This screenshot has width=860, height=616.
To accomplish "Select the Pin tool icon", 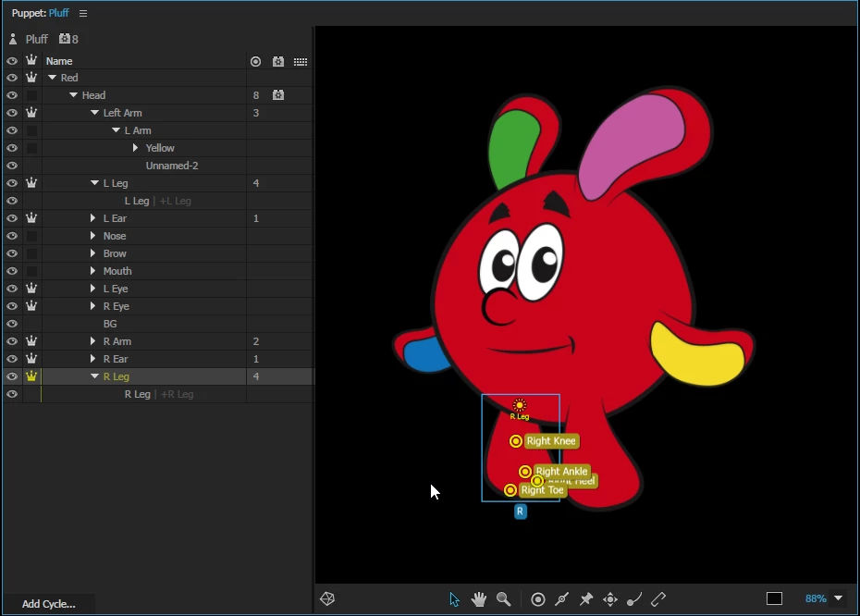I will (585, 599).
